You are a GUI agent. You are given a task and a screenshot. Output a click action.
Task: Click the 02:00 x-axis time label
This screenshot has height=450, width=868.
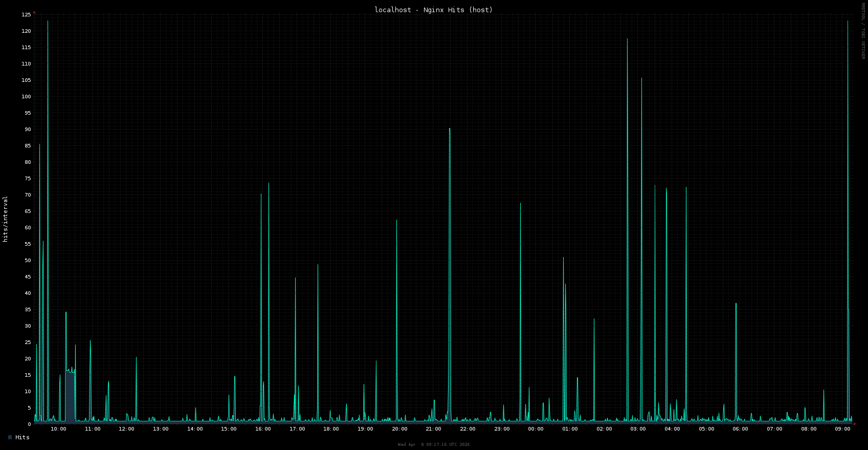pyautogui.click(x=604, y=429)
